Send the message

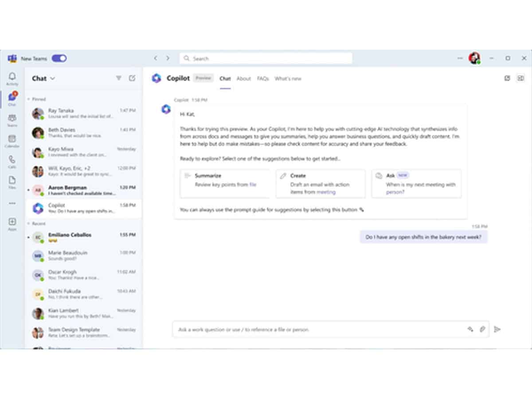point(497,329)
